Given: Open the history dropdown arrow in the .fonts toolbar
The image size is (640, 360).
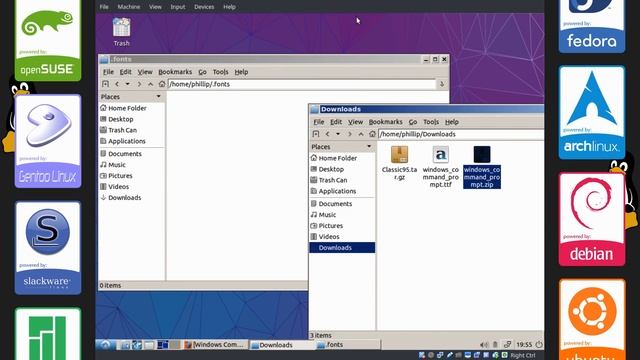Looking at the screenshot, I should [127, 84].
